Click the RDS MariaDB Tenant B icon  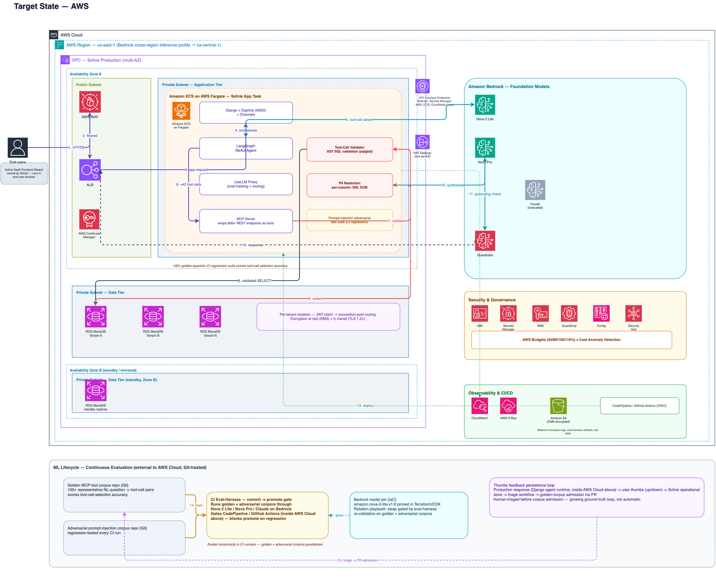[153, 317]
